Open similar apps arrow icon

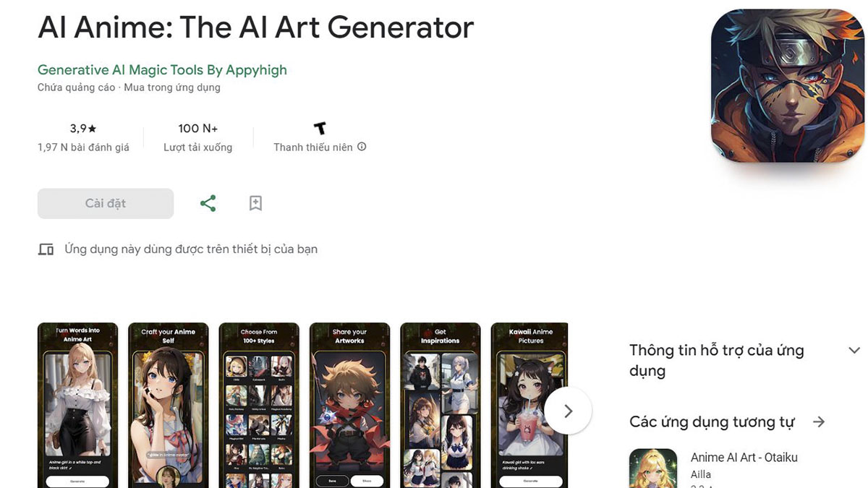[x=819, y=421]
